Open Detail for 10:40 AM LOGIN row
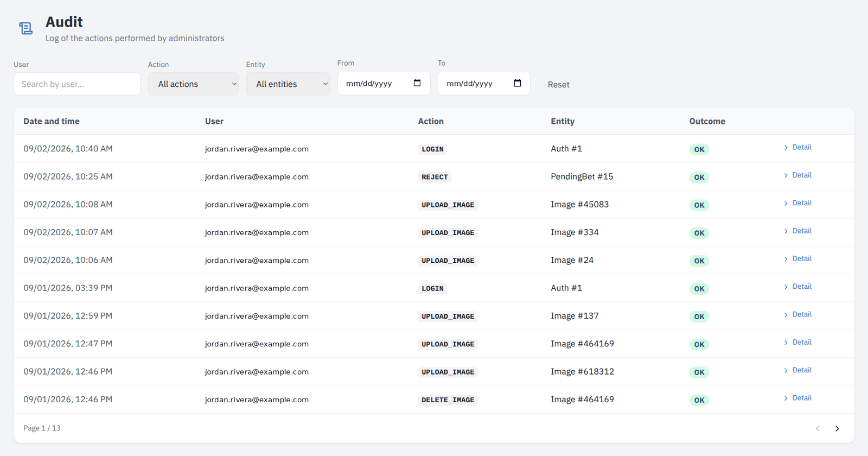The image size is (868, 456). [x=797, y=147]
